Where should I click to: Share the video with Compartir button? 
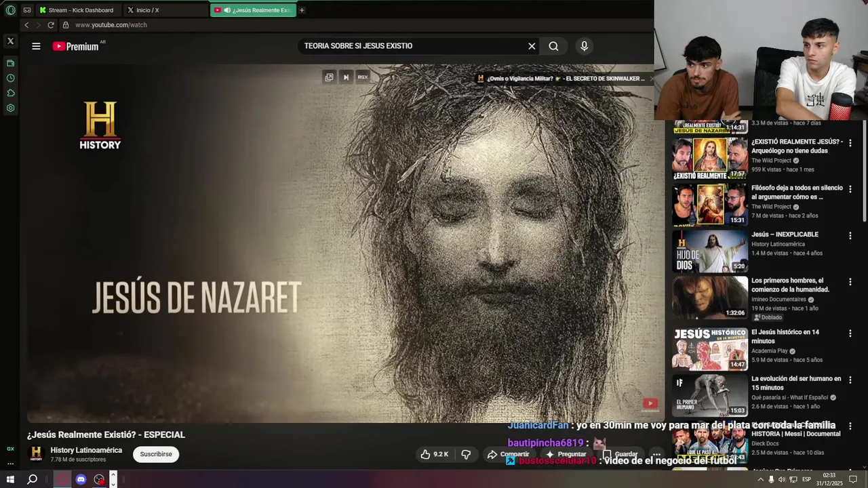[507, 454]
